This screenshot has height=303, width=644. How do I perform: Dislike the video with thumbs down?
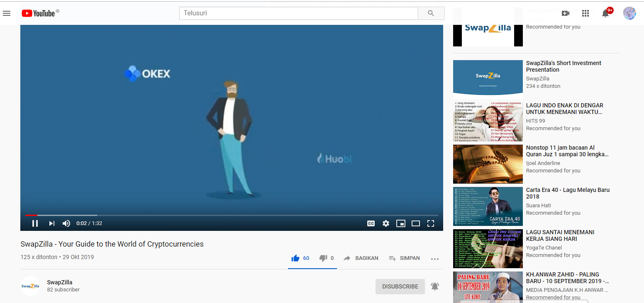323,258
